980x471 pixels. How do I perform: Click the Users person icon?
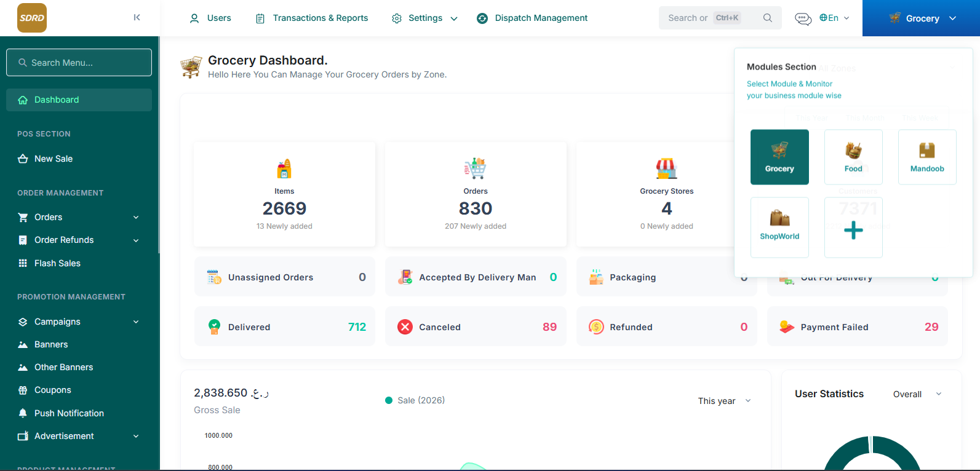[194, 18]
